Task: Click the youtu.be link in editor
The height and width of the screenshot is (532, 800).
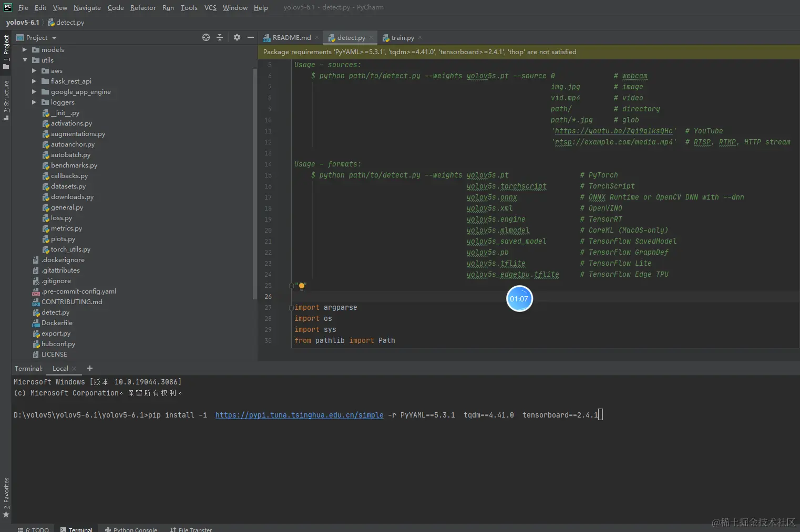Action: pyautogui.click(x=613, y=131)
